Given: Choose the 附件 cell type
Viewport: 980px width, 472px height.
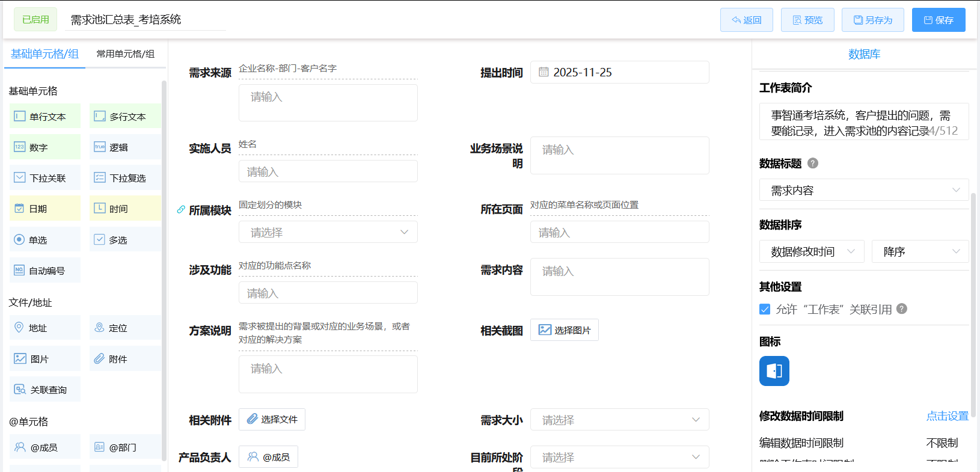Looking at the screenshot, I should (x=125, y=358).
